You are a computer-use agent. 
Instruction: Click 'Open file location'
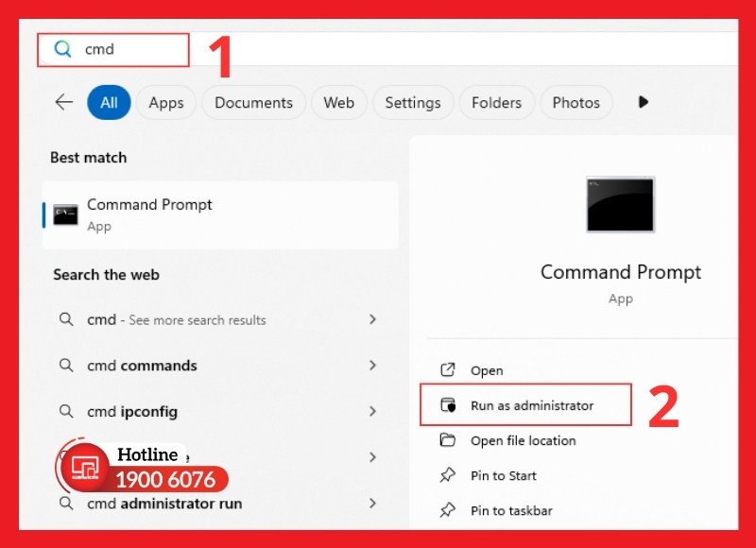(x=524, y=440)
